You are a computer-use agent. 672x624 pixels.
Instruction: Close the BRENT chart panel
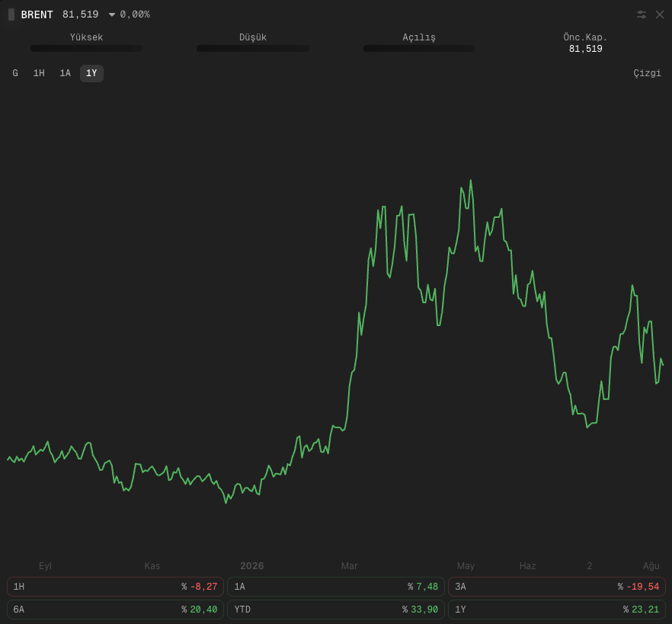coord(660,14)
